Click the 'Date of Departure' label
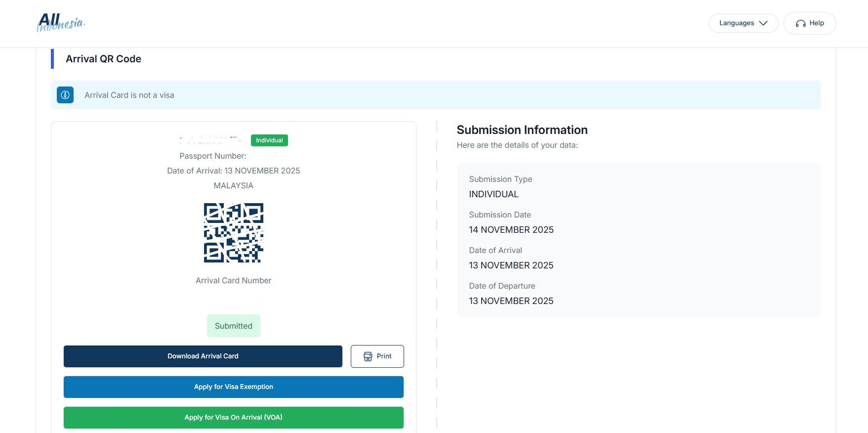Screen dimensions: 868x433 tap(502, 286)
